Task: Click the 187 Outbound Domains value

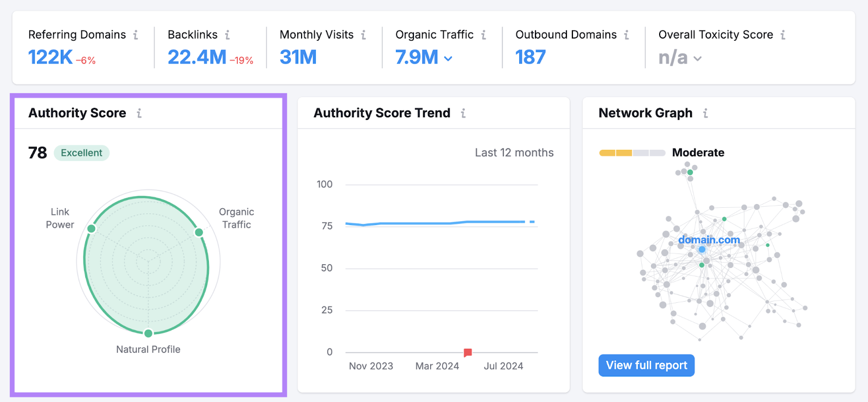Action: tap(530, 57)
